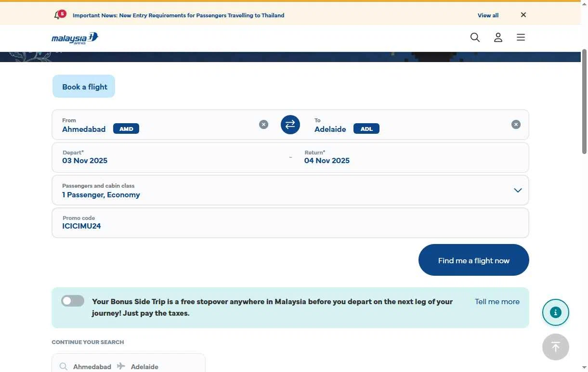Edit the Promo code field ICICIMU24
Image resolution: width=588 pixels, height=372 pixels.
click(x=290, y=223)
